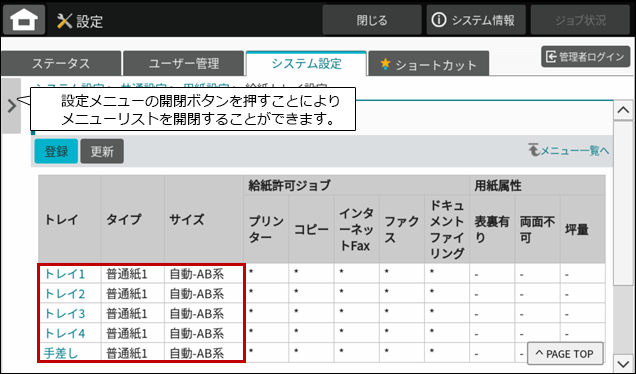Image resolution: width=636 pixels, height=374 pixels.
Task: Open the 手差し tray link
Action: (61, 353)
